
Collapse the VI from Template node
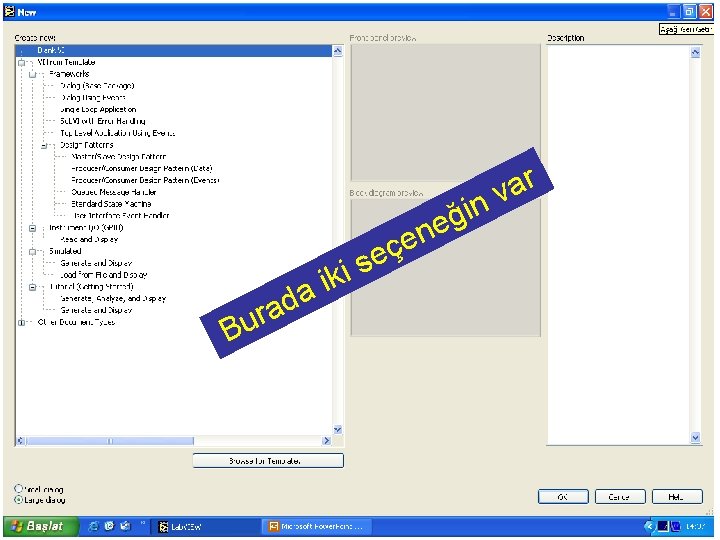21,62
